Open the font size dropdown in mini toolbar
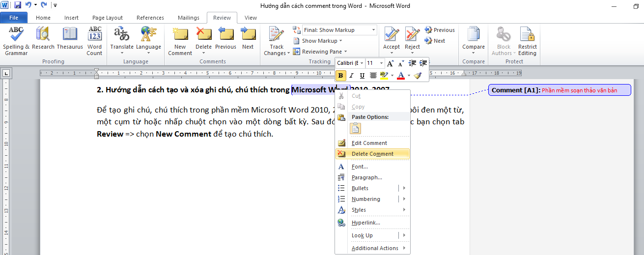The width and height of the screenshot is (644, 255). (382, 63)
